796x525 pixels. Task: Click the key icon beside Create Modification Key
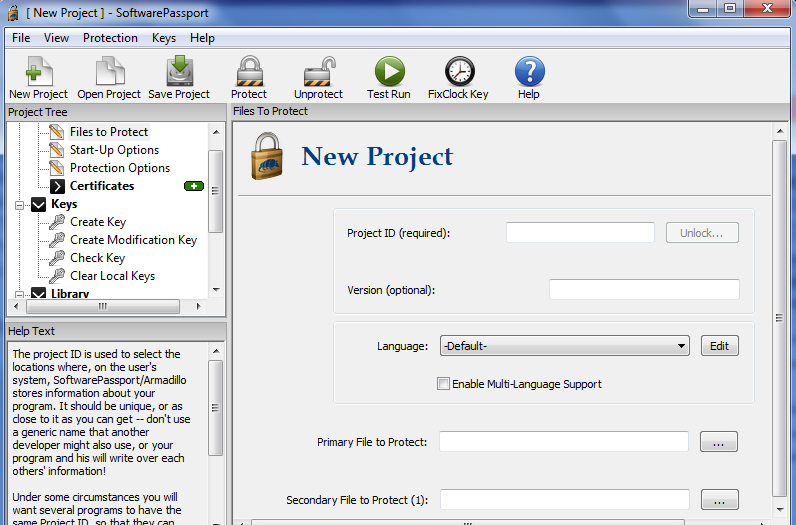(x=57, y=240)
